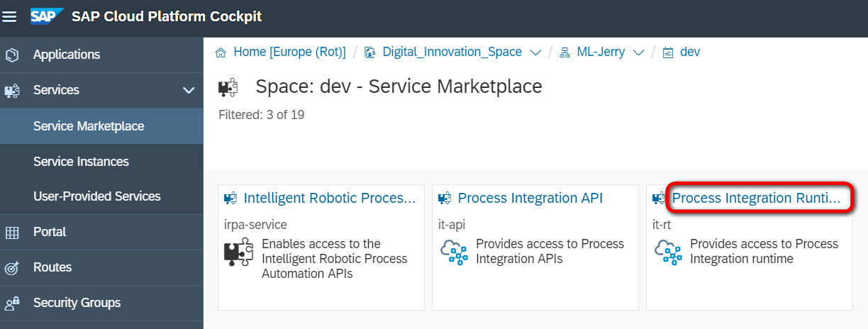Click the Process Integration API title link
Image resolution: width=868 pixels, height=329 pixels.
530,199
